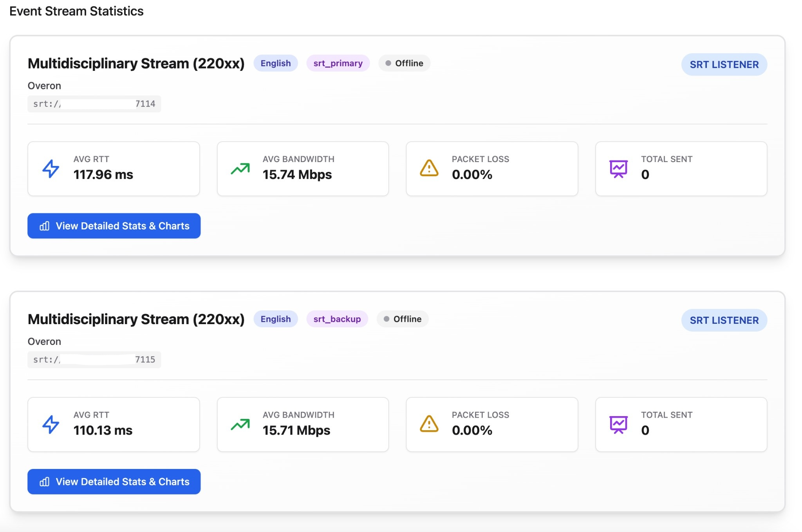Click the purple Total Sent chart icon on primary stream
The image size is (802, 532).
point(618,168)
